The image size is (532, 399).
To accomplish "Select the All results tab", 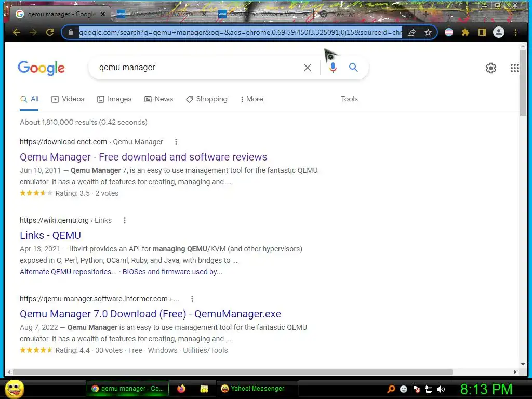I will (x=29, y=99).
